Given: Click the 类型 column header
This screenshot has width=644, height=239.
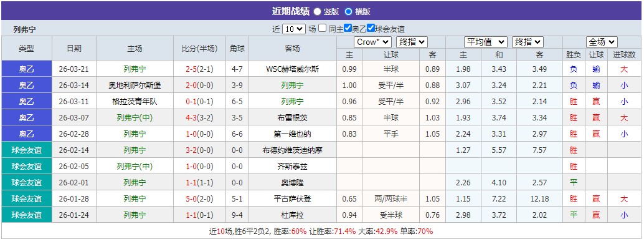Looking at the screenshot, I should click(x=27, y=48).
